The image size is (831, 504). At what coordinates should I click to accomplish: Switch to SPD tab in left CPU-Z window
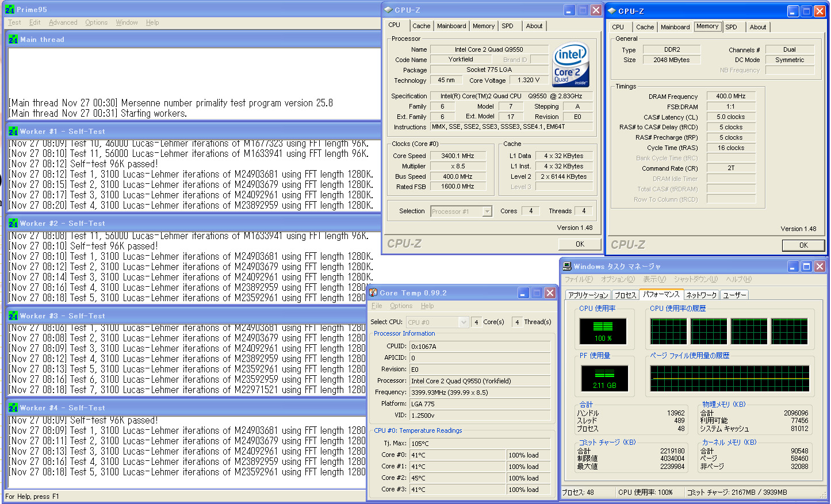(507, 26)
